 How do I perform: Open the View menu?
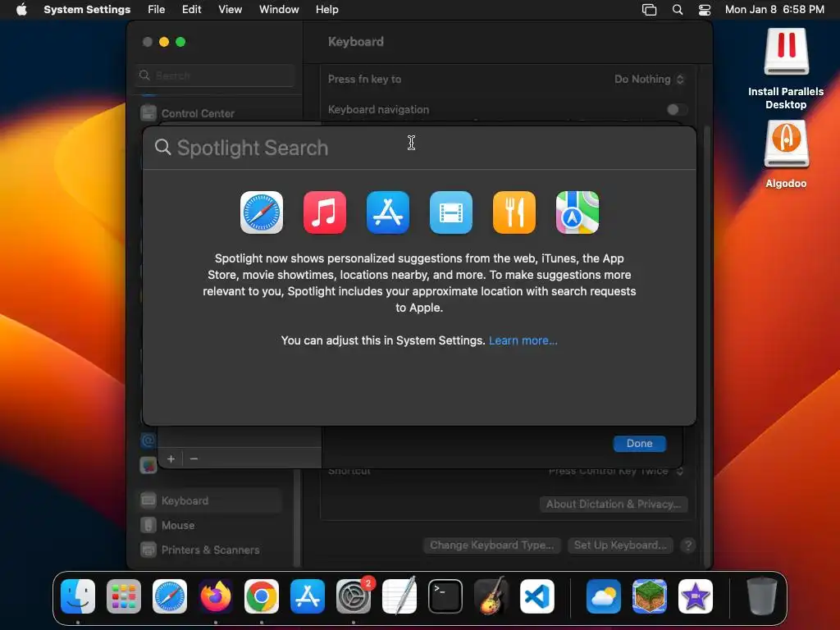click(230, 10)
